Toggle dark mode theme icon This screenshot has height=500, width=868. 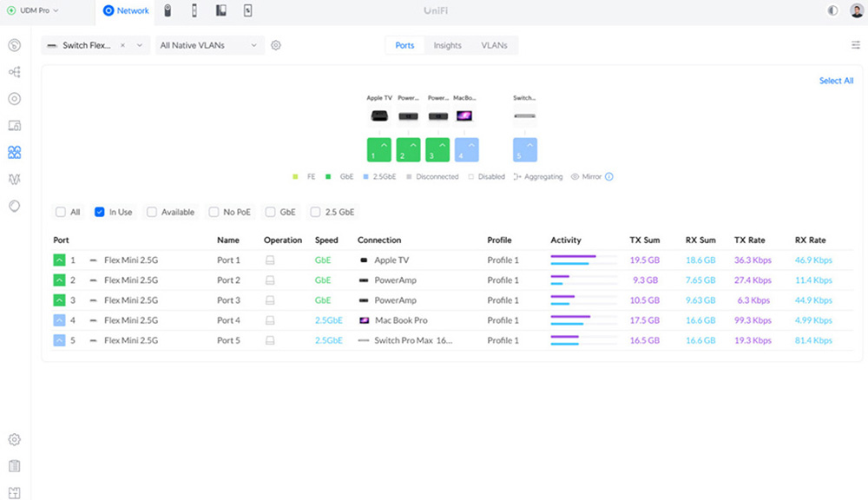(832, 10)
